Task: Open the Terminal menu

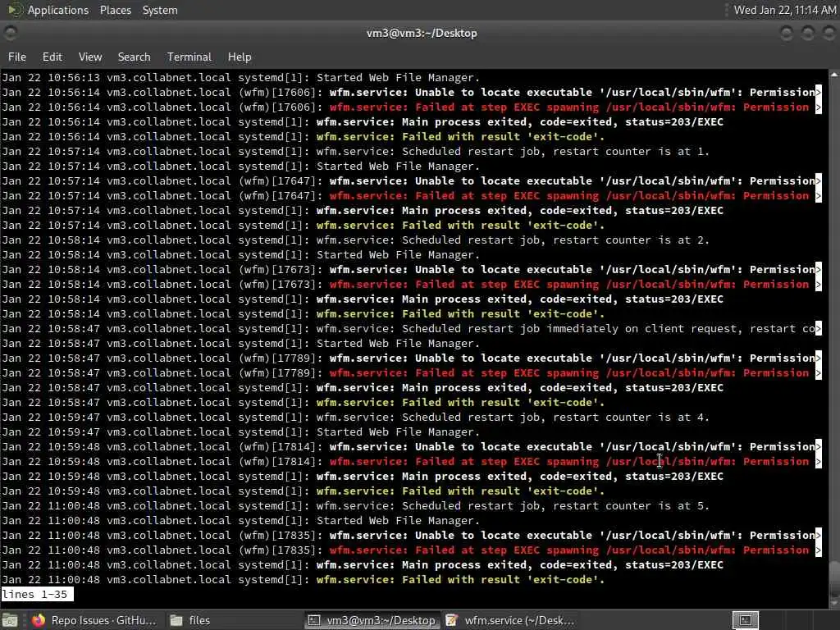Action: click(189, 57)
